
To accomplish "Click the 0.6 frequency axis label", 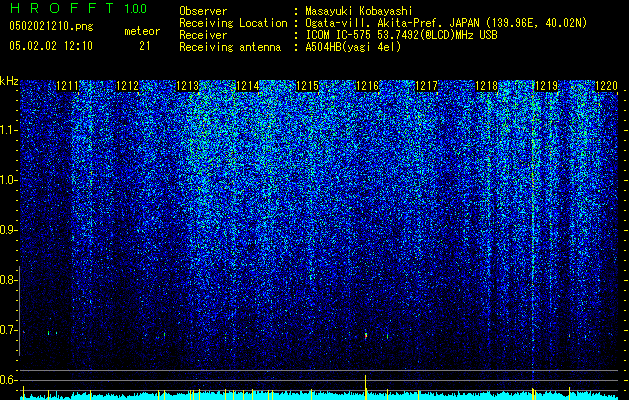I will tap(8, 380).
